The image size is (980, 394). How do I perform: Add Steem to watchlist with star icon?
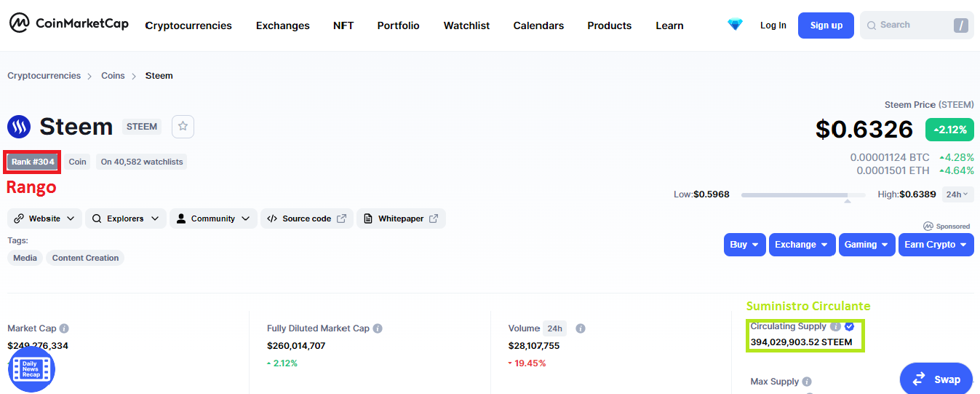click(x=183, y=126)
